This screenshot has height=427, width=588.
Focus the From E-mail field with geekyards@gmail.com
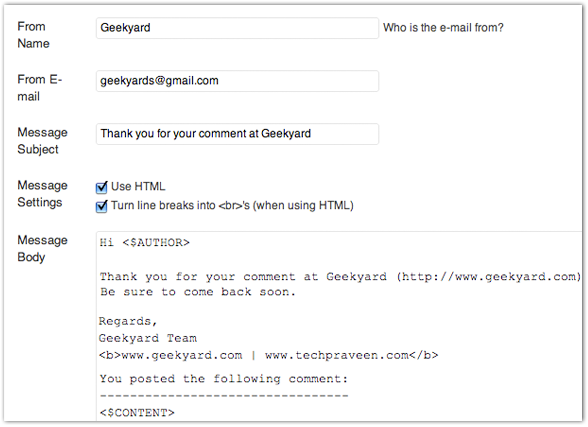point(237,81)
